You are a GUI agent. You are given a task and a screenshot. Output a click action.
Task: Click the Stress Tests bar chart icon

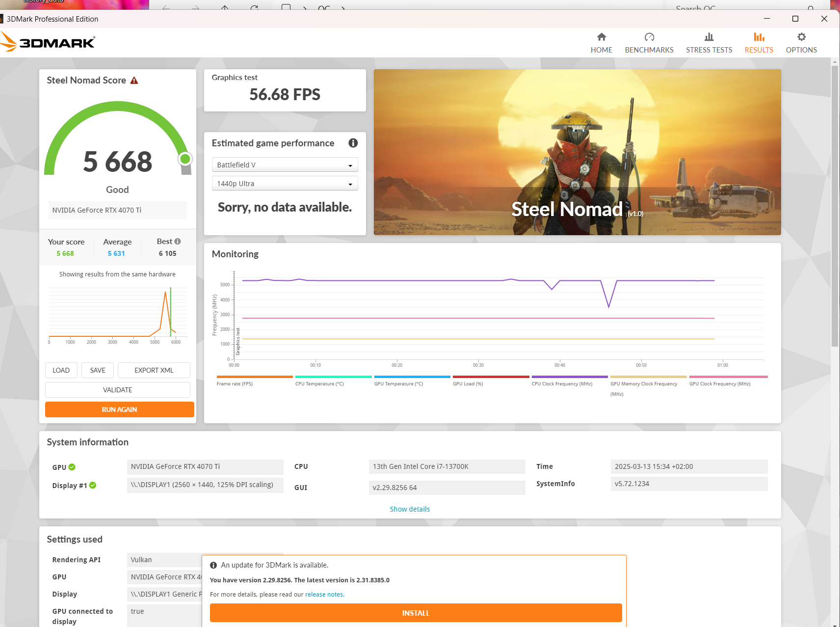point(709,37)
